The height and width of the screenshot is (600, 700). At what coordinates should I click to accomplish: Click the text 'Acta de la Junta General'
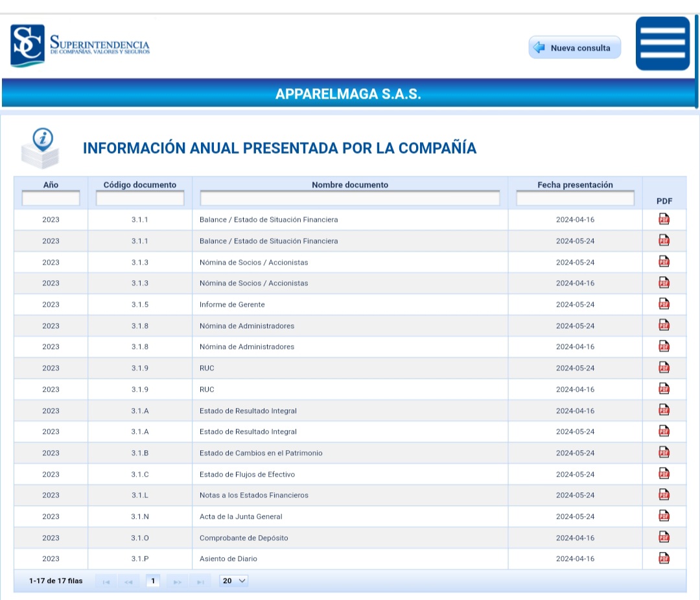(240, 516)
